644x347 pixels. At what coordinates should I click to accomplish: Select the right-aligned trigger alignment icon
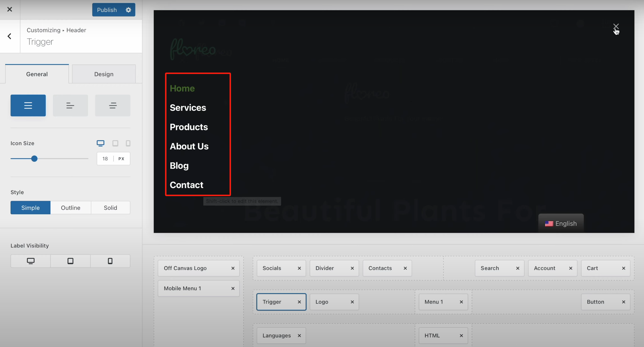(112, 105)
